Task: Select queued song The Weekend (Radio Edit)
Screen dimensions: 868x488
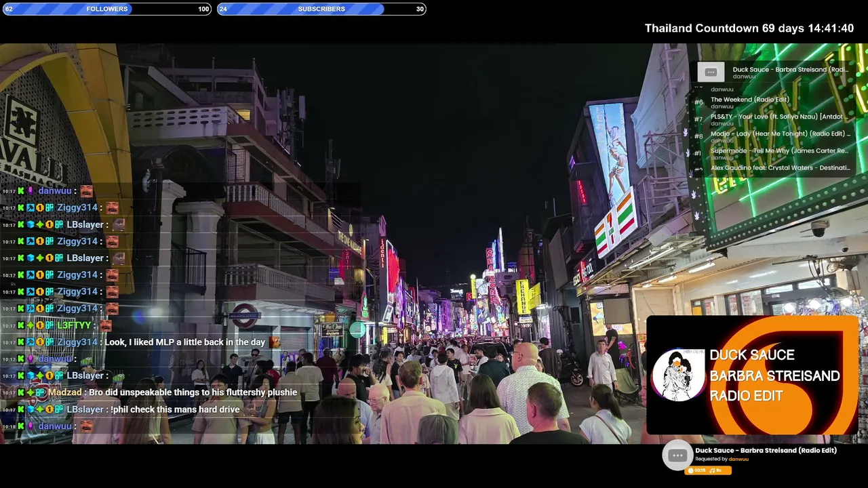Action: [750, 100]
